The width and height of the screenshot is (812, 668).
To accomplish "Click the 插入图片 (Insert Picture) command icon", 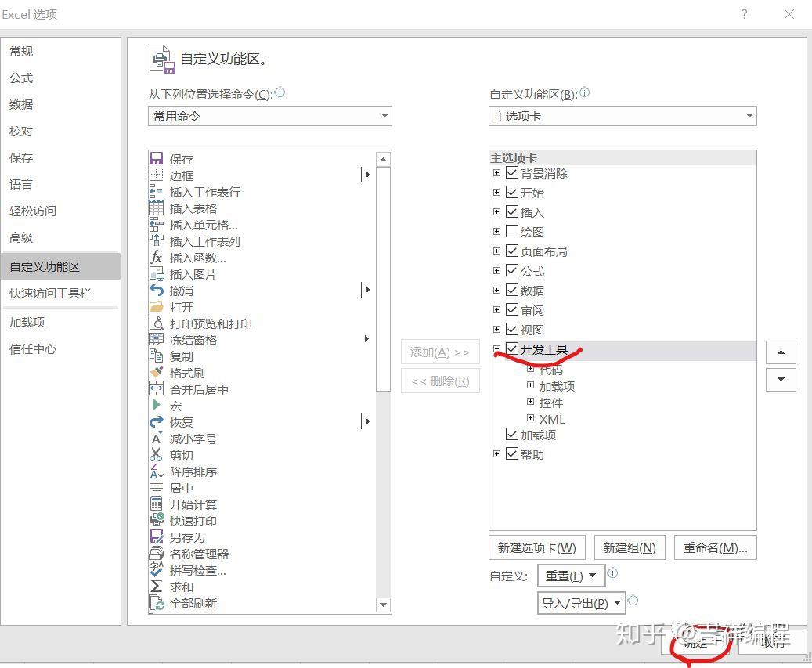I will point(156,273).
